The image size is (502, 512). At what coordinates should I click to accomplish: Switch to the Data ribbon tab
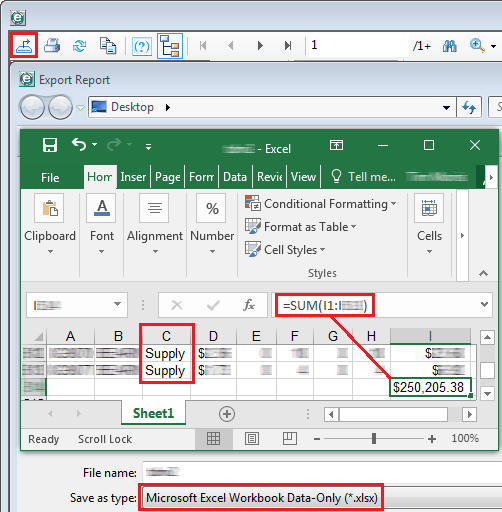[x=235, y=177]
